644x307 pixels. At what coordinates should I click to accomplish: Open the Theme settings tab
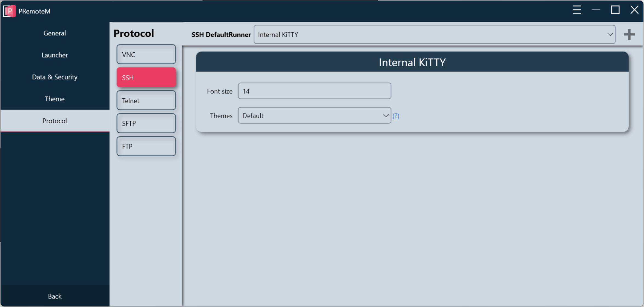(55, 99)
